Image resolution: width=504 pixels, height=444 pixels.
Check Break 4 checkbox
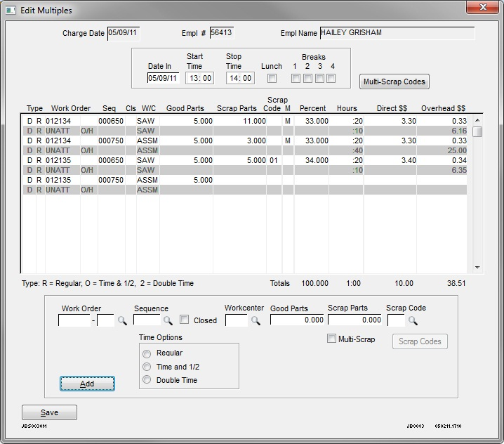pyautogui.click(x=331, y=78)
